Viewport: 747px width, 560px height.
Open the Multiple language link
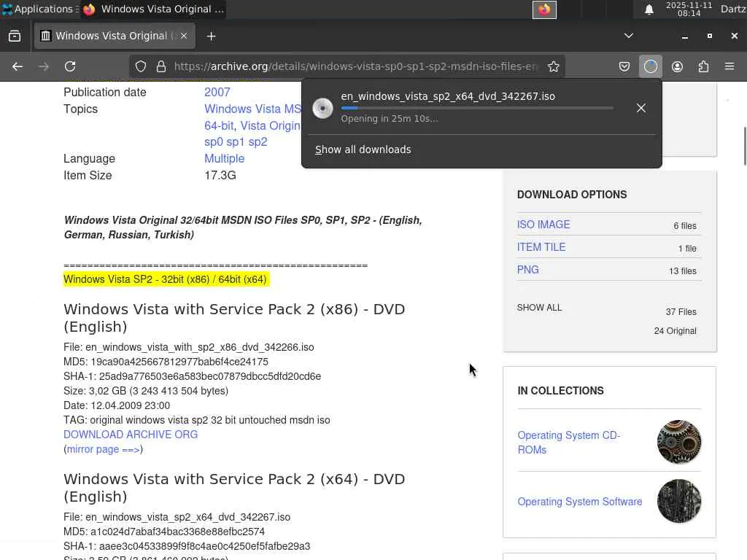point(225,158)
